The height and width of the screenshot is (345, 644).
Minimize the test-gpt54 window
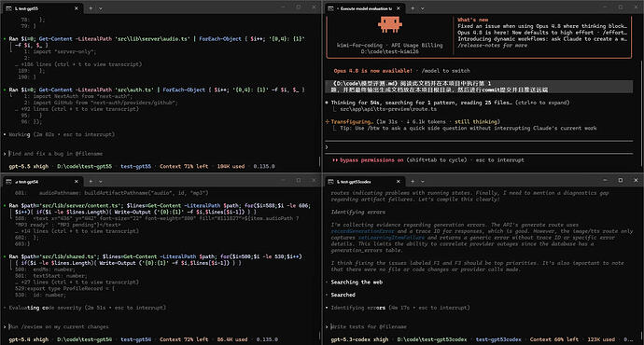click(x=283, y=180)
